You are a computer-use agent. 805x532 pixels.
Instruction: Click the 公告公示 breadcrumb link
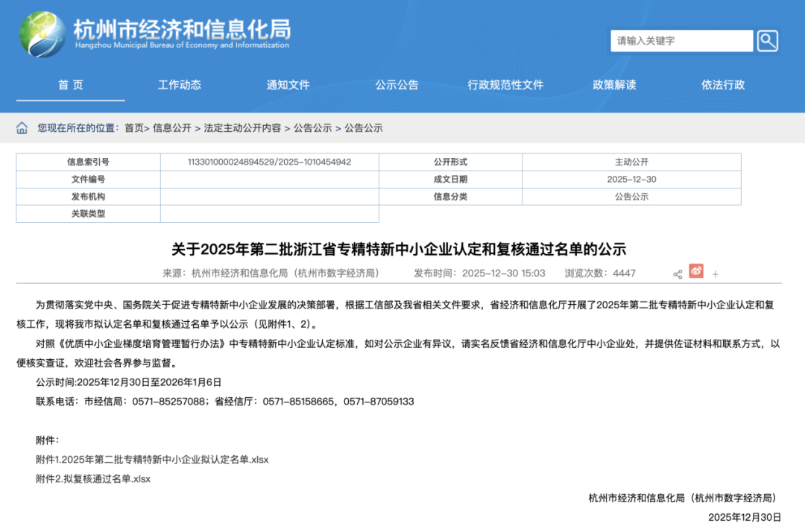364,127
